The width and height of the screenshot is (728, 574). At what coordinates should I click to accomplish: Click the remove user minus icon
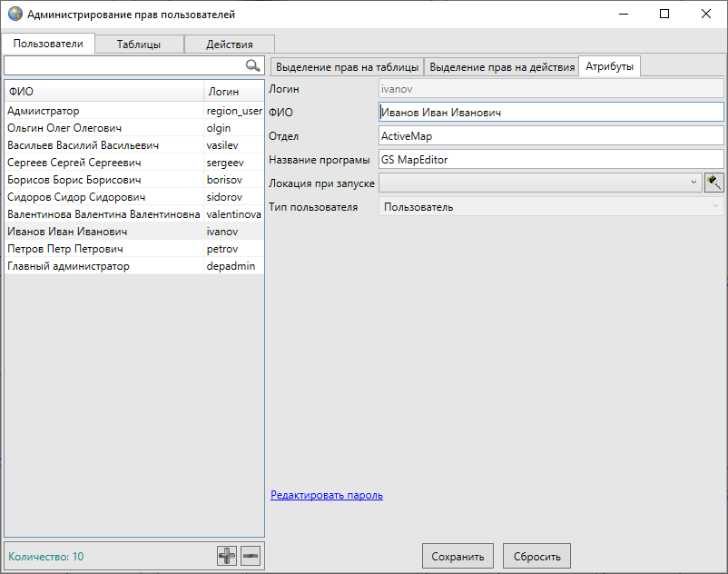[251, 556]
